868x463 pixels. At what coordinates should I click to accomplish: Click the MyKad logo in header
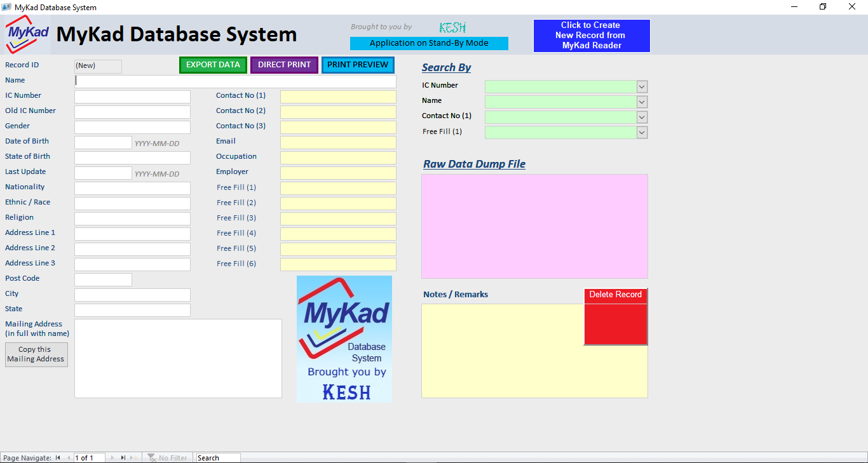[27, 35]
